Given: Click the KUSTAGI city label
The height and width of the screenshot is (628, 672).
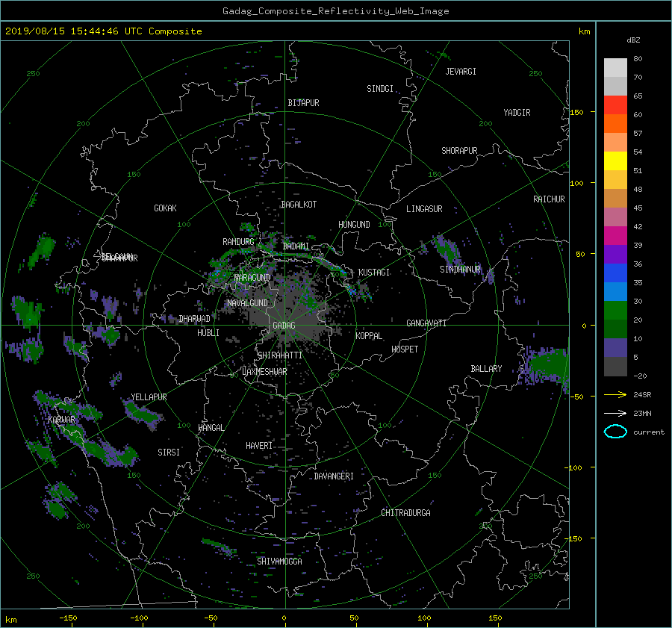Looking at the screenshot, I should [x=374, y=273].
